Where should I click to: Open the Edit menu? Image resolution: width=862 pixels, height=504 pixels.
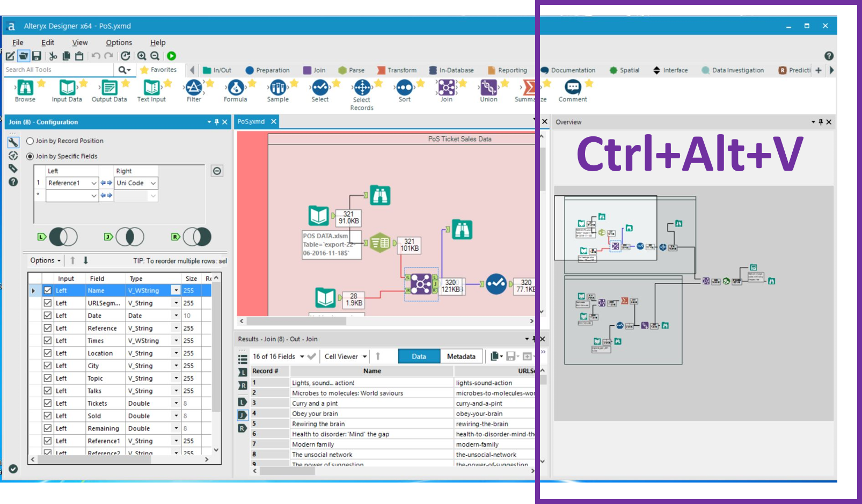[48, 42]
